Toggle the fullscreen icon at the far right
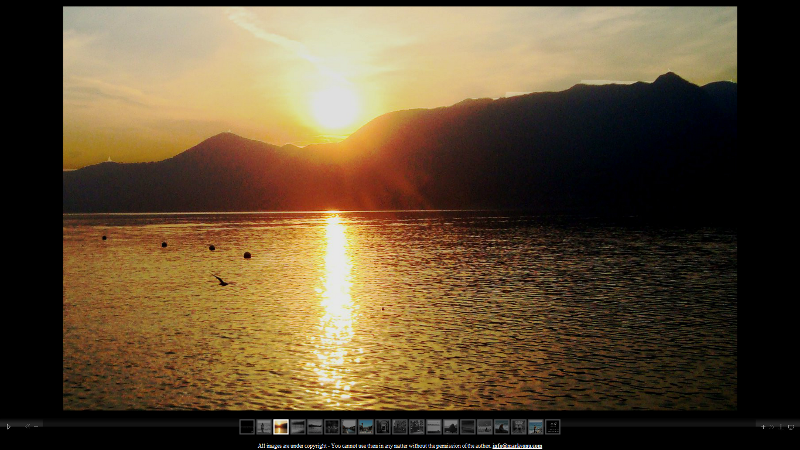Viewport: 800px width, 450px height. [x=791, y=427]
